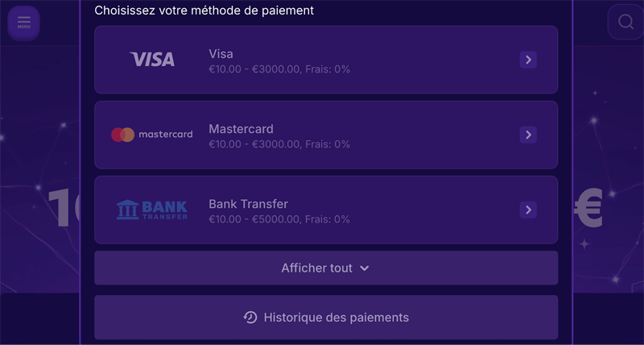Click the Bank Transfer logo
This screenshot has width=644, height=345.
pyautogui.click(x=152, y=210)
